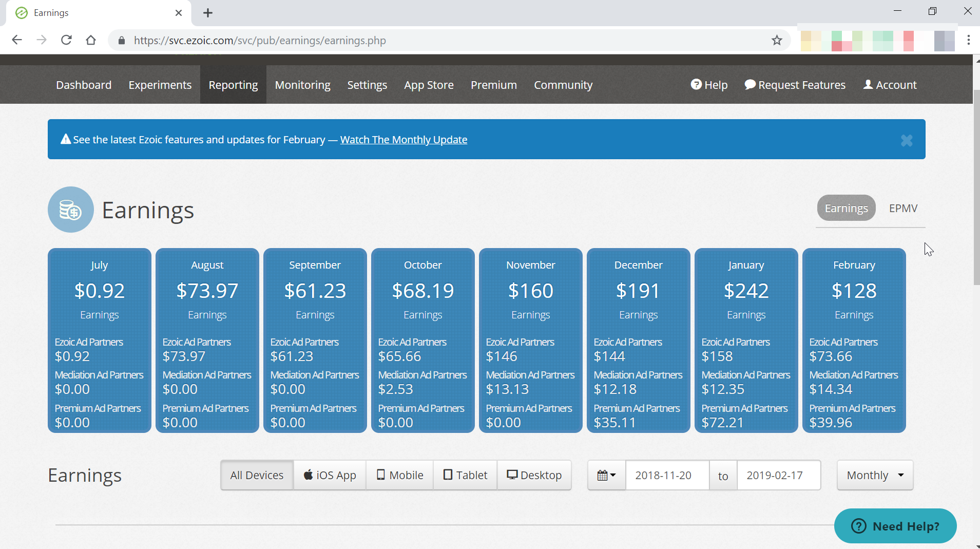The height and width of the screenshot is (549, 980).
Task: Click the site lock security icon
Action: (122, 41)
